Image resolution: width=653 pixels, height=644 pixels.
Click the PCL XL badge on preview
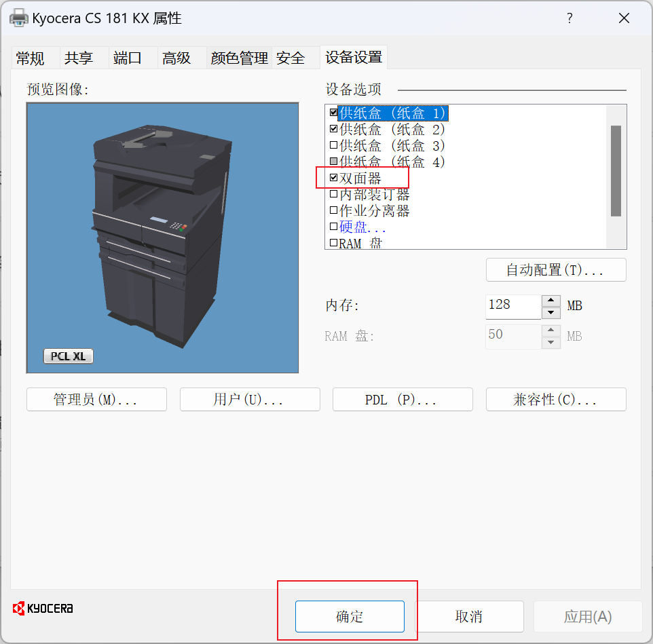[x=69, y=356]
